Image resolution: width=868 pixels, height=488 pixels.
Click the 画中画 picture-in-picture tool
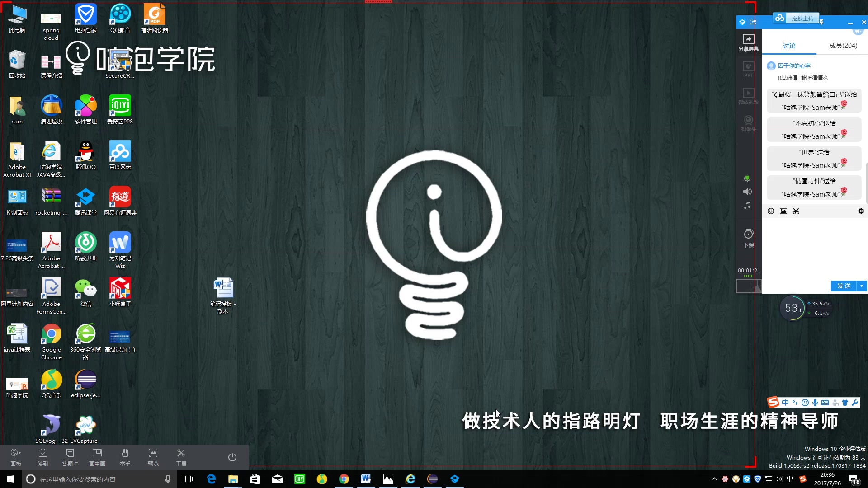click(97, 457)
